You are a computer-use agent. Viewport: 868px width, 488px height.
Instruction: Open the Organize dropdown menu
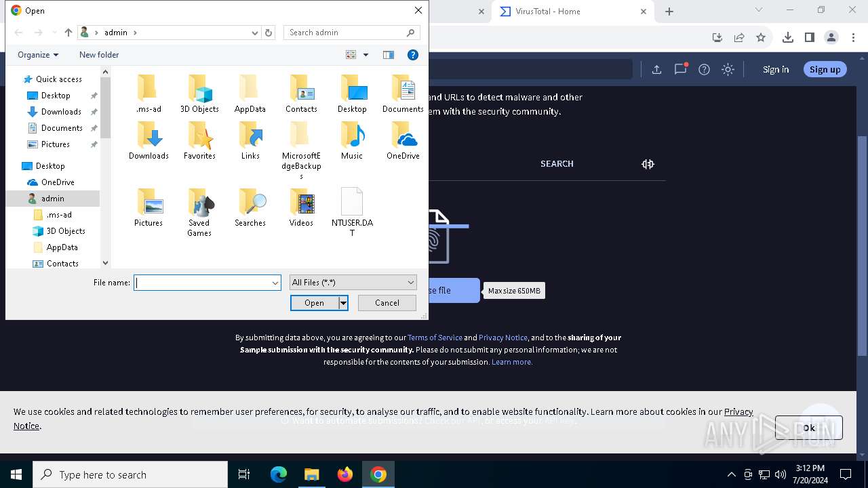38,55
